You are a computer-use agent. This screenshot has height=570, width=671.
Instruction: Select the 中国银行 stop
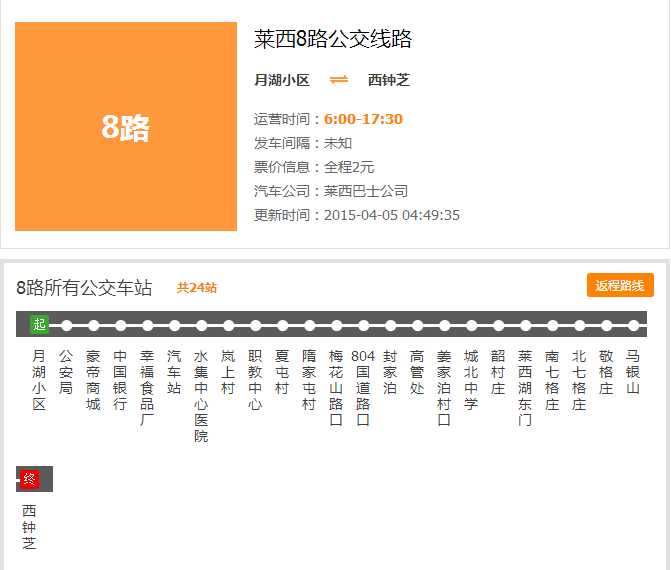[x=120, y=380]
